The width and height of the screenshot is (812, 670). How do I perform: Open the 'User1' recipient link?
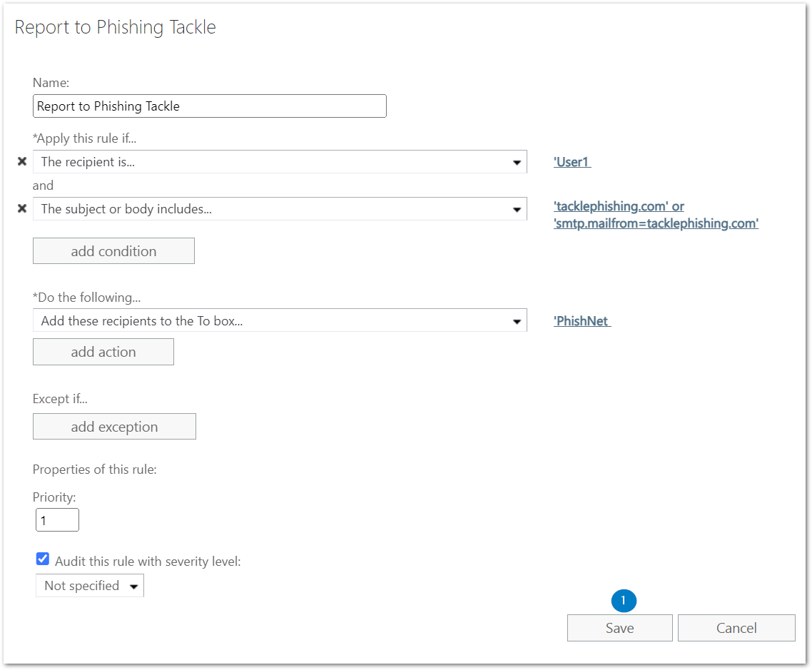(572, 162)
